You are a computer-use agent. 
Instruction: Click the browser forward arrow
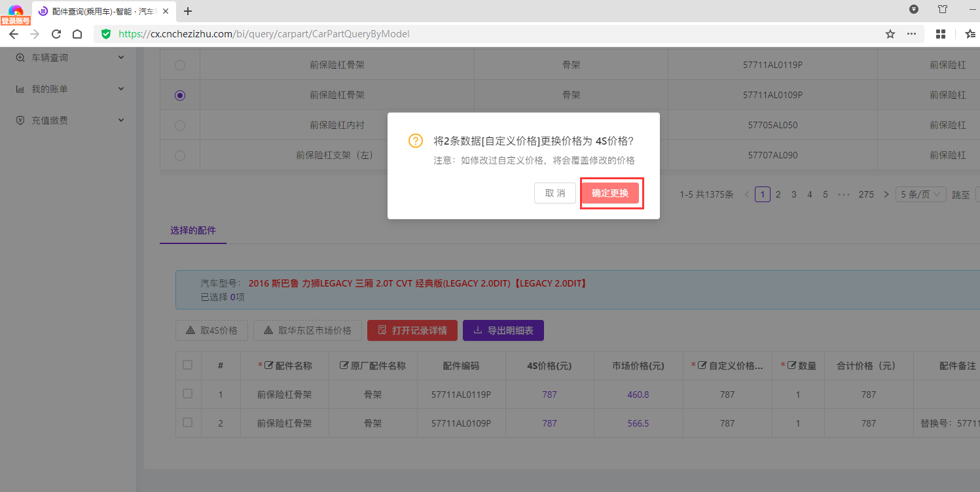(35, 34)
